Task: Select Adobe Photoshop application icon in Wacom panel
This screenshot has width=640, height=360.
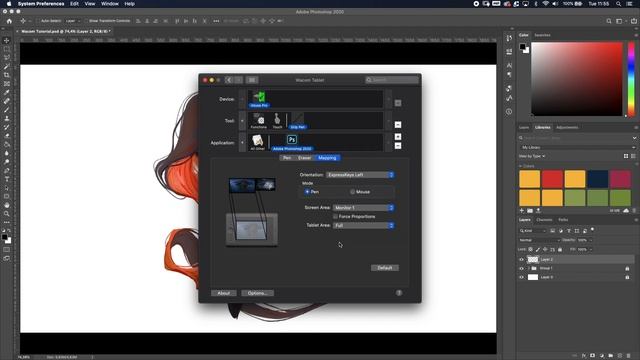Action: pyautogui.click(x=292, y=142)
